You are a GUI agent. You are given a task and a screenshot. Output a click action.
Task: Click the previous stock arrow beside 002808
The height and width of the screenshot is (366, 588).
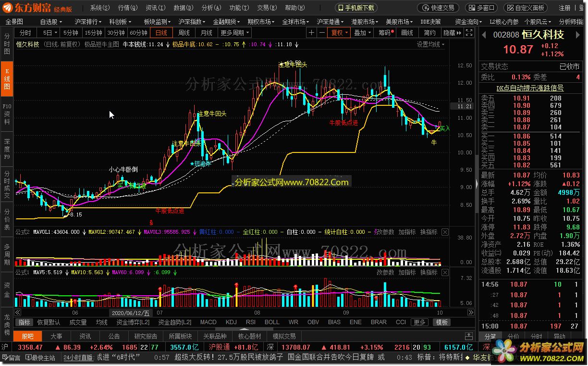pos(484,35)
